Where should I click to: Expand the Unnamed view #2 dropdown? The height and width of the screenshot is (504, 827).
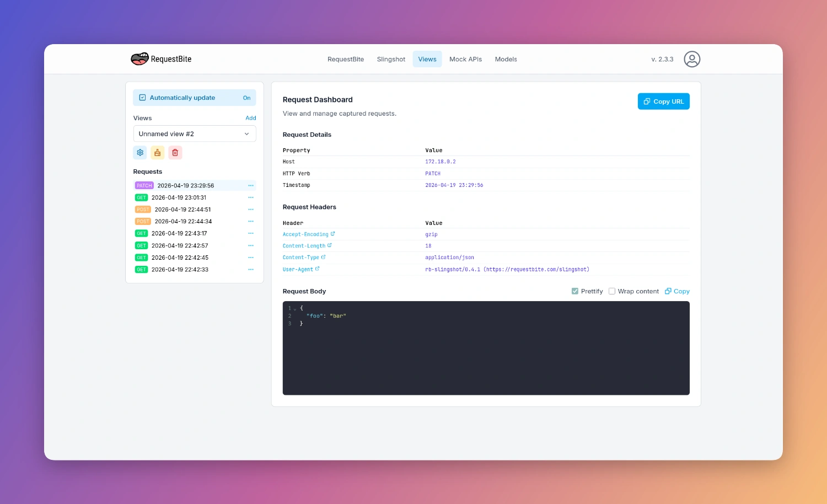(x=195, y=134)
